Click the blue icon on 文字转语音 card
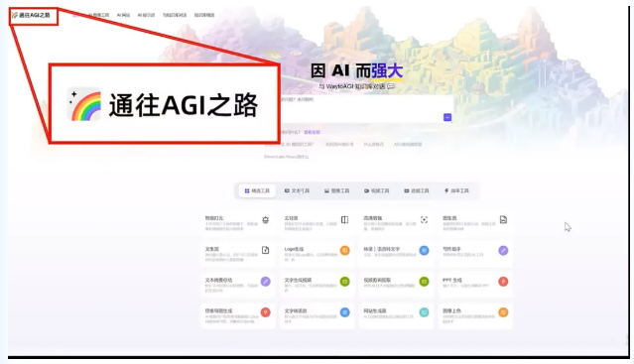This screenshot has width=634, height=364. 344,312
